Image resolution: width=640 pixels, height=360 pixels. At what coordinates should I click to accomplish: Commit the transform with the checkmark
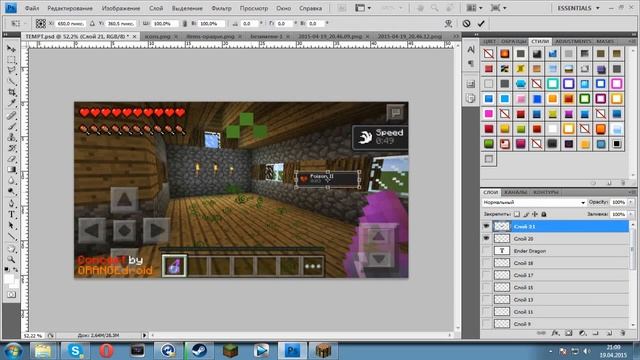(481, 24)
